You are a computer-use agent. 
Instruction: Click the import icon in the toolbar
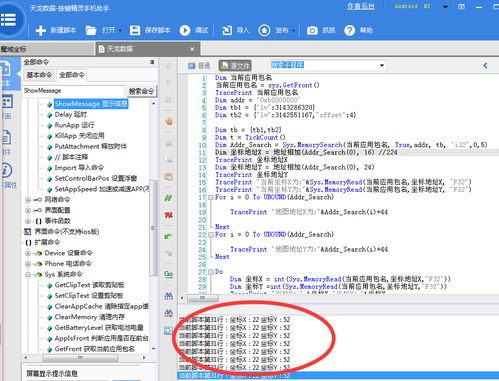[227, 30]
